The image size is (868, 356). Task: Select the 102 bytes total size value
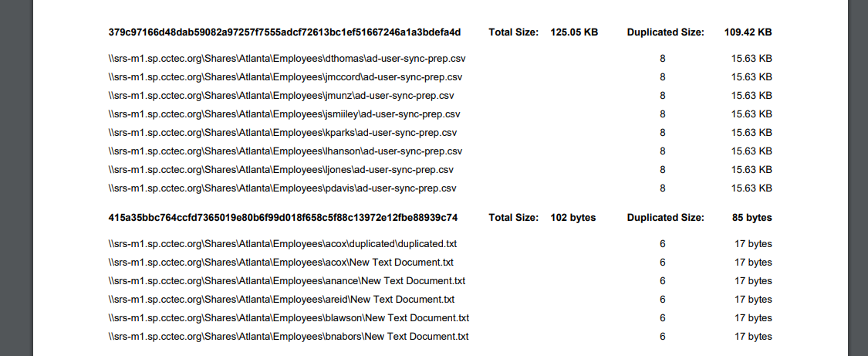click(572, 218)
